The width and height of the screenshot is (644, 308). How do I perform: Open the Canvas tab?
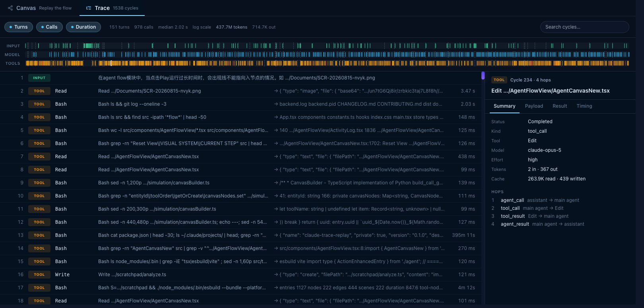click(40, 8)
